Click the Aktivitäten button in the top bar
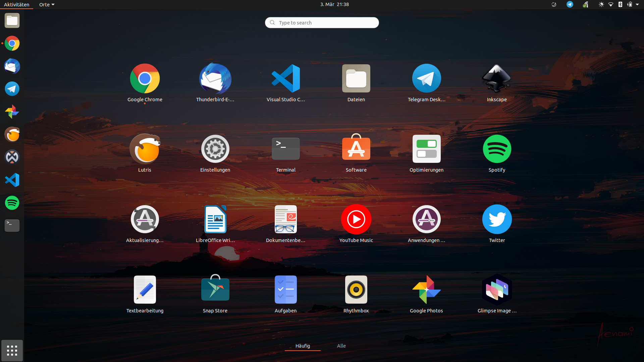 tap(17, 4)
